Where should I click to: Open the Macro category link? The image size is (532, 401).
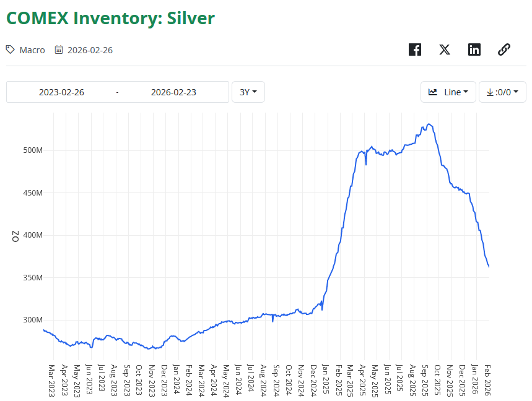point(32,50)
